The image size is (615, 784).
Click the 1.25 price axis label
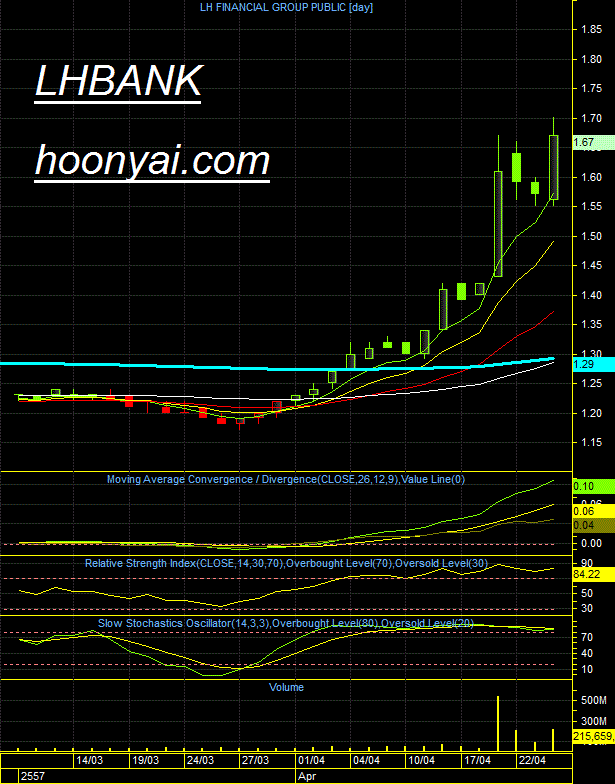coord(592,384)
